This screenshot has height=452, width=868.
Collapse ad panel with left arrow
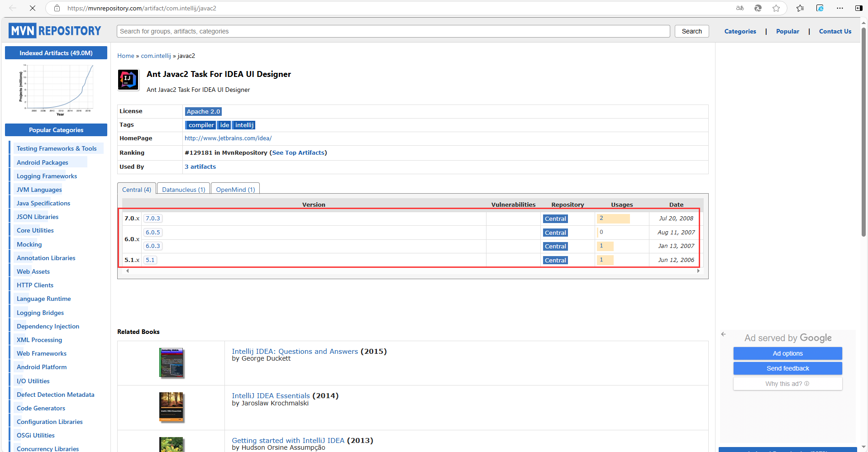(x=723, y=334)
